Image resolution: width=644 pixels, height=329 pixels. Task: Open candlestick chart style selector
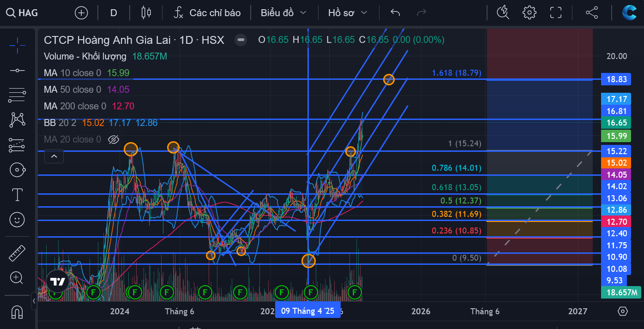(146, 13)
